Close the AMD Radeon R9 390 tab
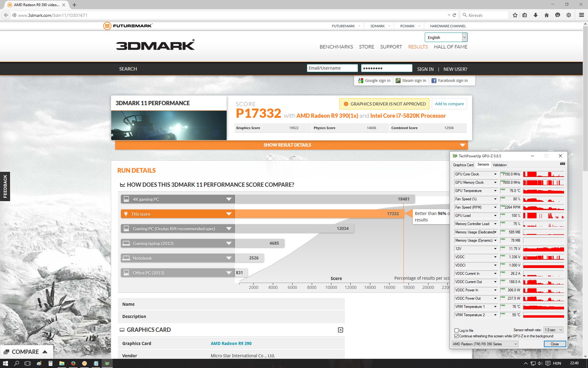 (x=64, y=5)
